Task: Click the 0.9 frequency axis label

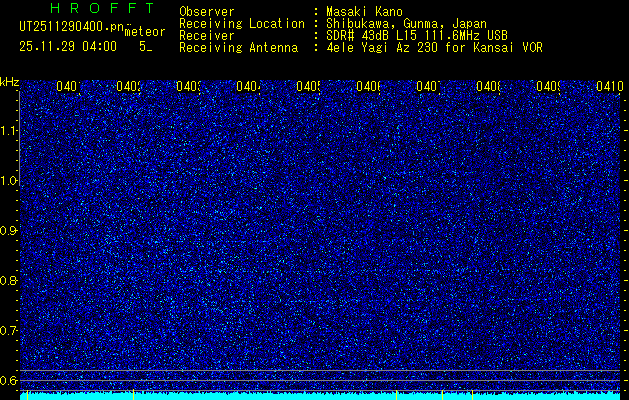Action: point(10,230)
